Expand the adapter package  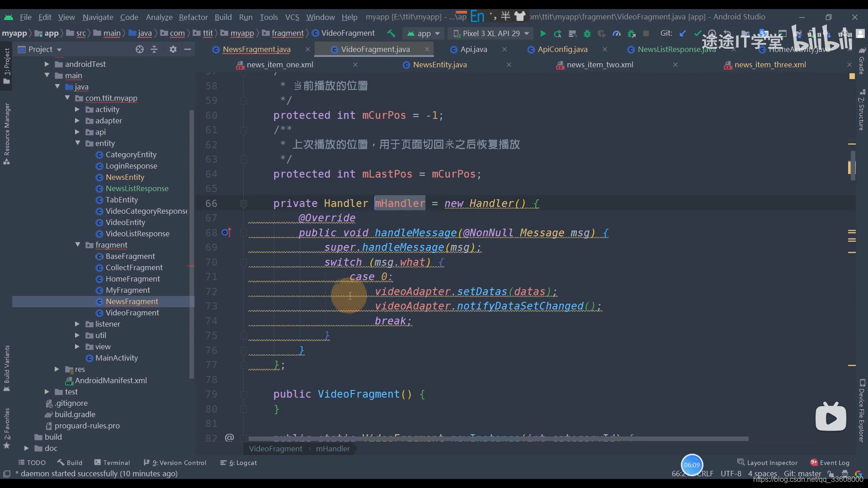77,121
